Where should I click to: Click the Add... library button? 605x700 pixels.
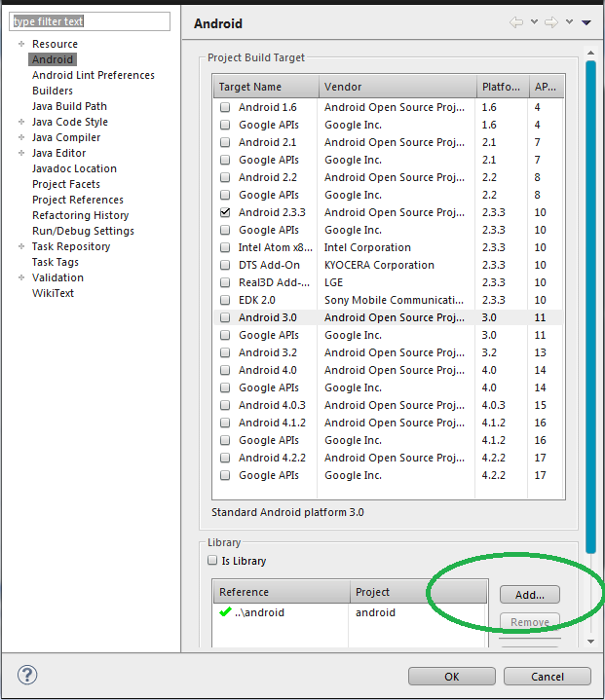click(529, 595)
